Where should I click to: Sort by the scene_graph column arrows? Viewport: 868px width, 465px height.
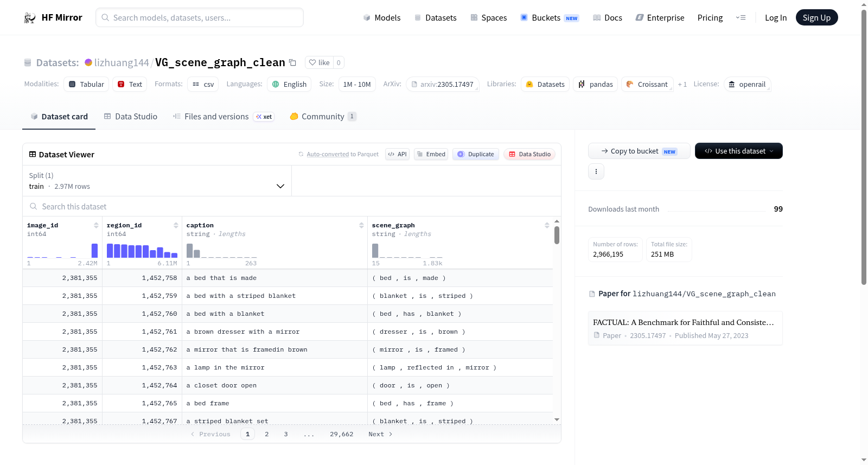coord(547,225)
